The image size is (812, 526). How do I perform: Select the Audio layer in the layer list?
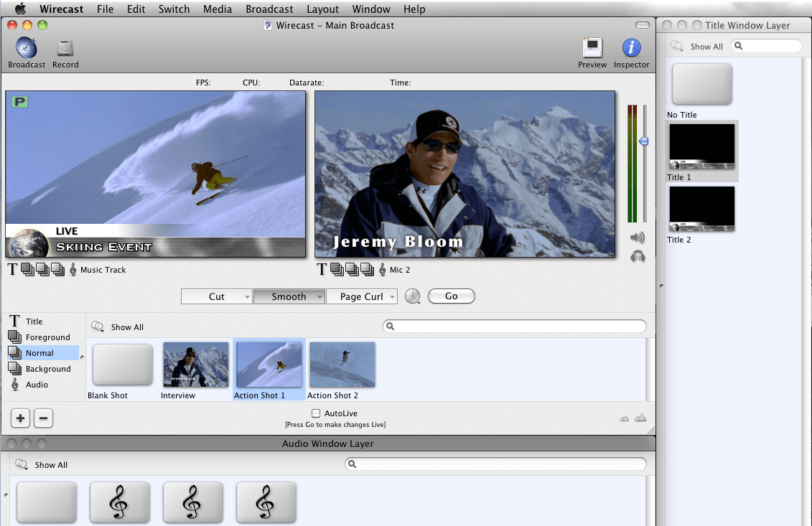point(43,385)
